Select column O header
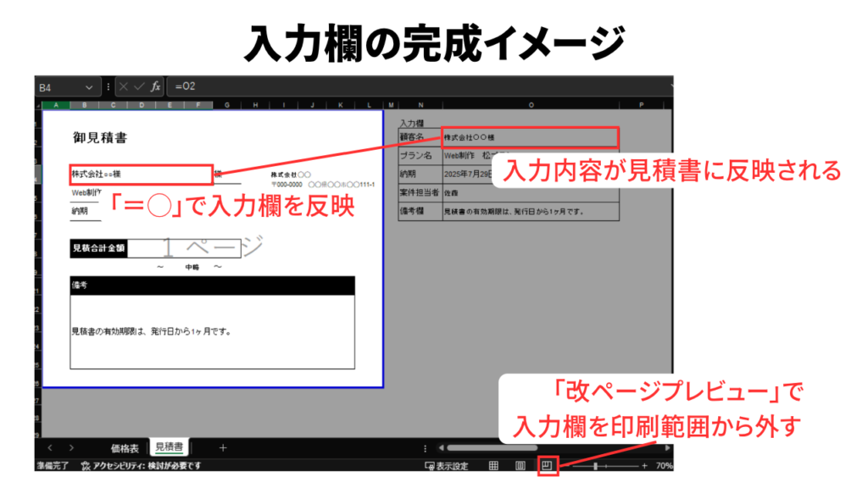Viewport: 868px width, 488px height. tap(531, 105)
